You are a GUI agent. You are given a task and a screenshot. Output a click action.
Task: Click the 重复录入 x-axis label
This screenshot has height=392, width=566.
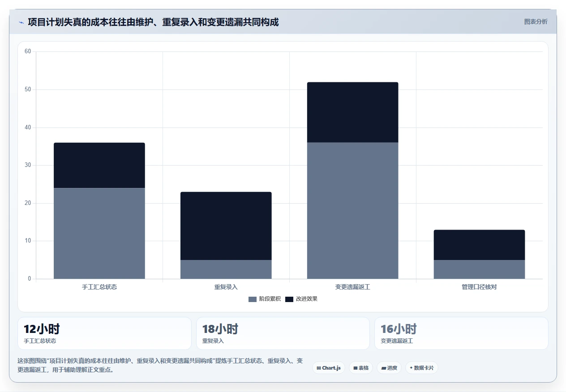226,287
